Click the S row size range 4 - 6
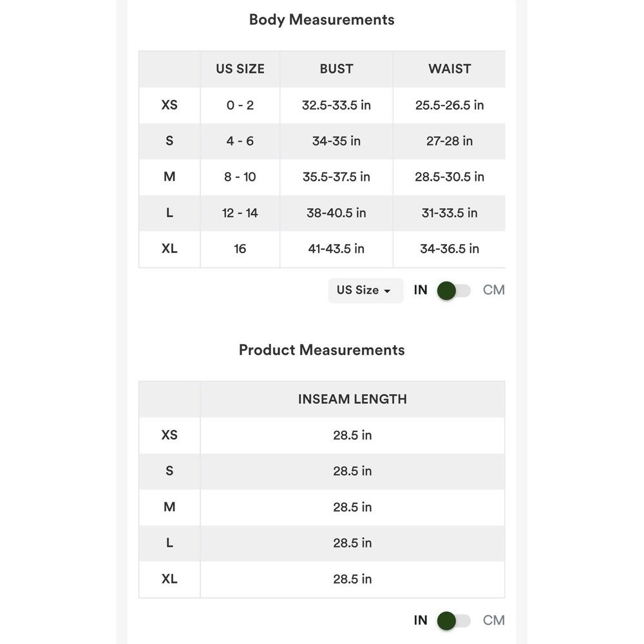The height and width of the screenshot is (644, 644). (240, 141)
